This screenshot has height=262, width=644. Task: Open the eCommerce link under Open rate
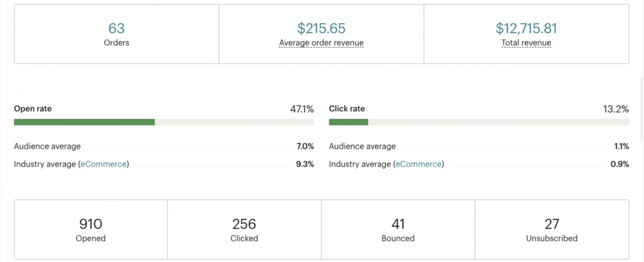coord(104,164)
